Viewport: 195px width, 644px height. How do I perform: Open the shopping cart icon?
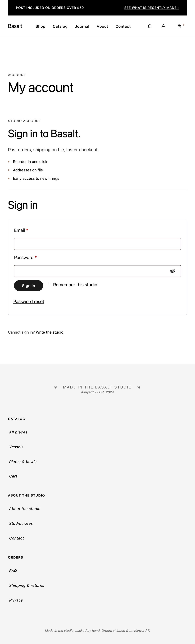click(x=179, y=26)
